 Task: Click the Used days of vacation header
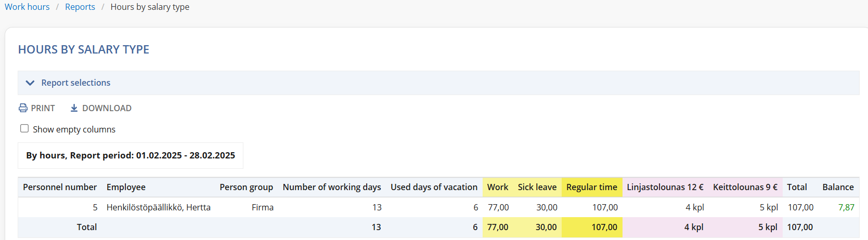click(434, 187)
